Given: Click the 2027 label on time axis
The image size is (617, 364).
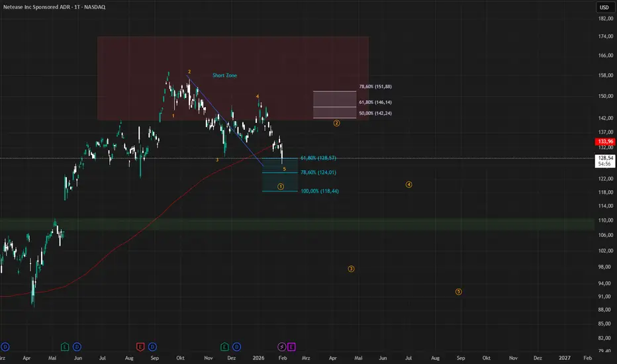Looking at the screenshot, I should [x=561, y=357].
